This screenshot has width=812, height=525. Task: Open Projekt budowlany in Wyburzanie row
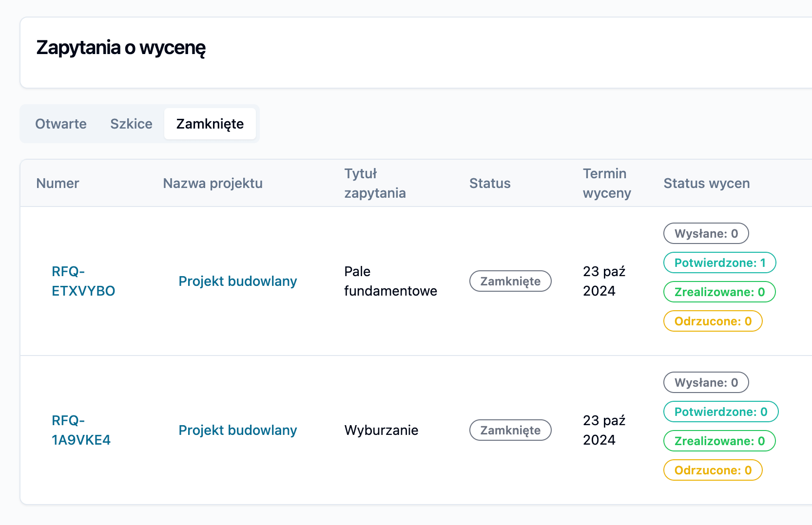point(237,430)
